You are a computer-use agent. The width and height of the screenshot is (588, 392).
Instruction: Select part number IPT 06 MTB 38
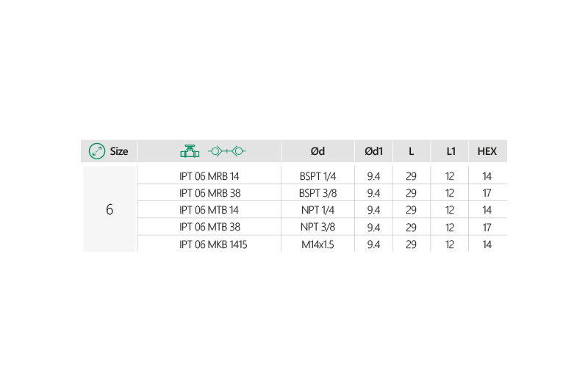click(x=209, y=227)
